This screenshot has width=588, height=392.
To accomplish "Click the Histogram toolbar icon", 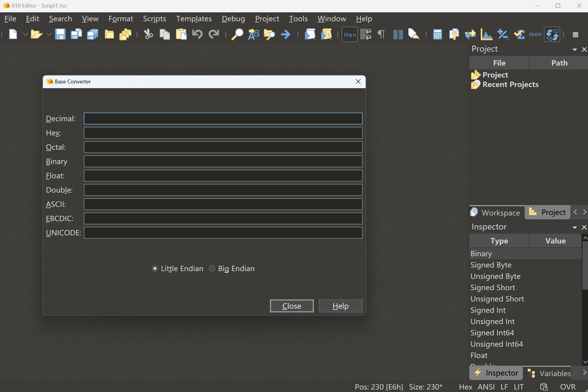I will 486,34.
